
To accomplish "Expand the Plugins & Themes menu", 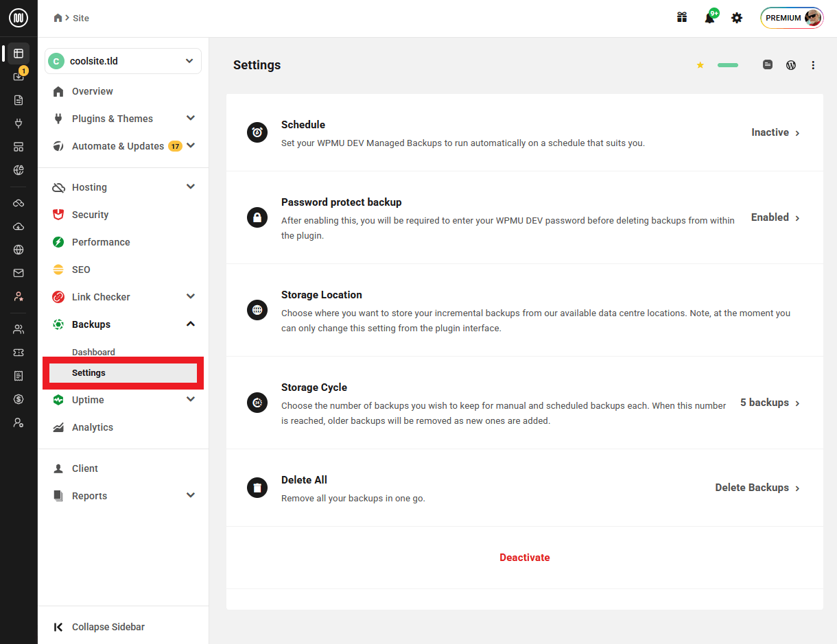I will pos(191,118).
